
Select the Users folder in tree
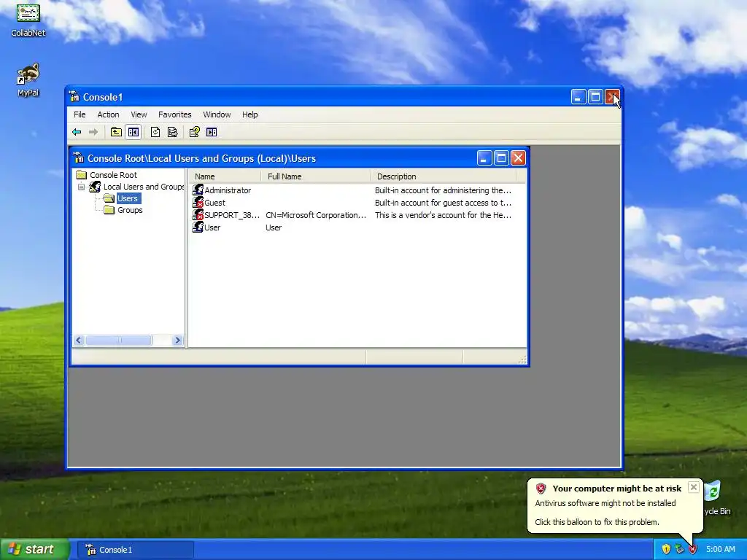click(127, 198)
